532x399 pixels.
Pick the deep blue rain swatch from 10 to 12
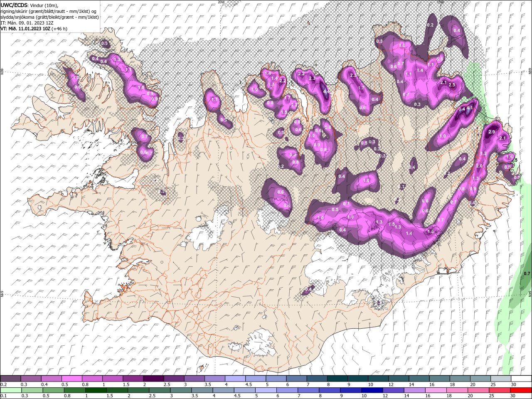point(372,390)
